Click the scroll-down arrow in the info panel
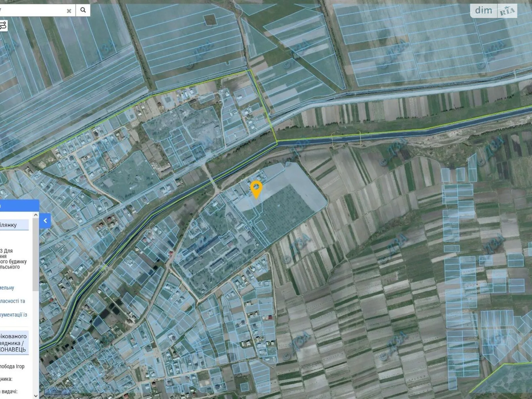 coord(36,396)
